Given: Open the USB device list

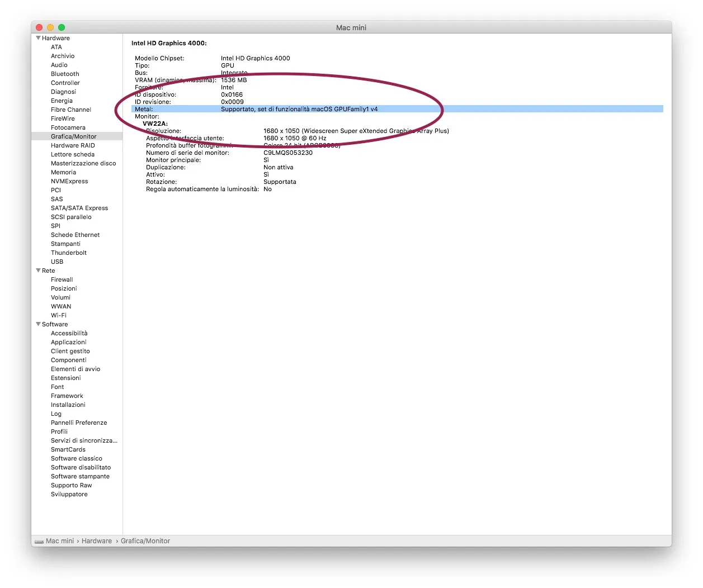Looking at the screenshot, I should tap(56, 262).
